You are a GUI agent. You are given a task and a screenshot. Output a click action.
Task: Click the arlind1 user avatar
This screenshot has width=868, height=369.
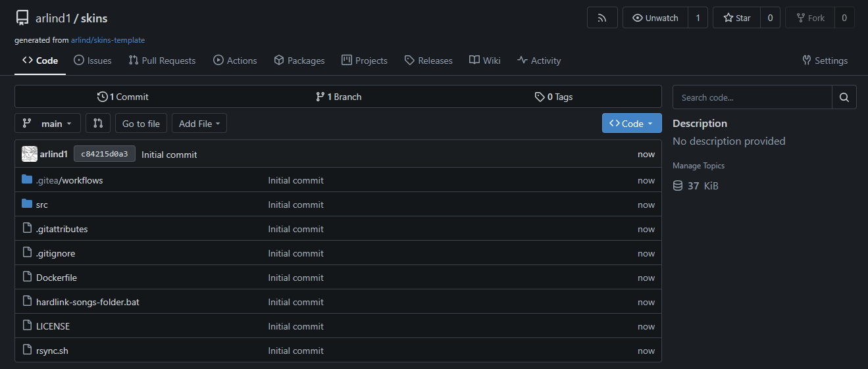[29, 154]
